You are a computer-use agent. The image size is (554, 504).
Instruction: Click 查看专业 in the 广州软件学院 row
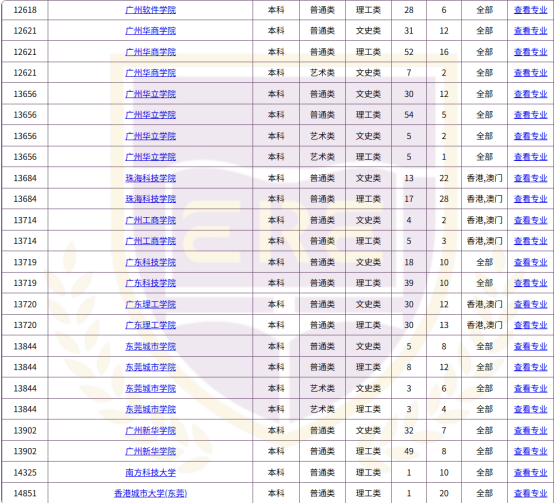pyautogui.click(x=530, y=10)
